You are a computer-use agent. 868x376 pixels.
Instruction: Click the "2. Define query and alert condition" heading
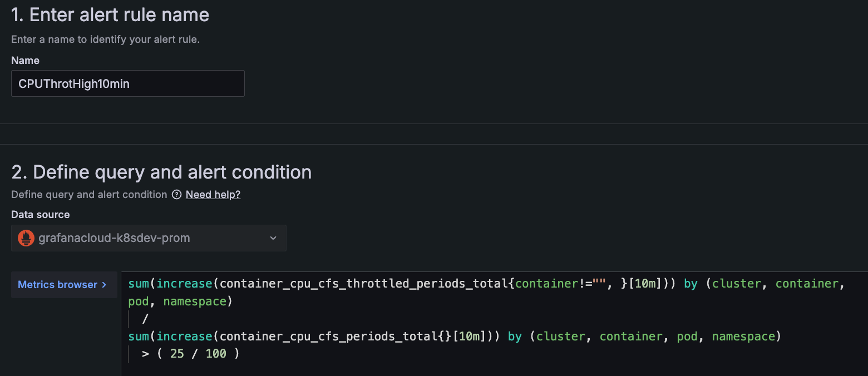pyautogui.click(x=161, y=172)
